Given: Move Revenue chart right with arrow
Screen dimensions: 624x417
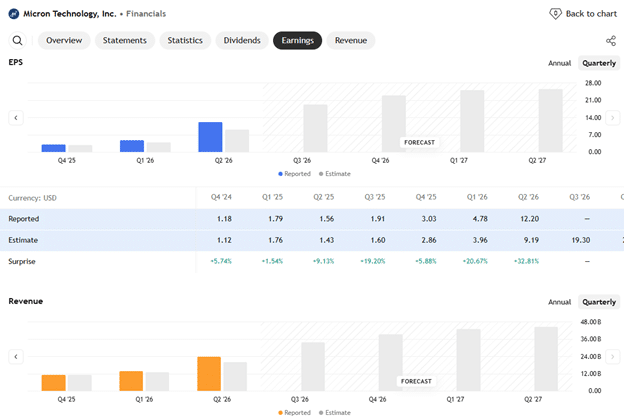Looking at the screenshot, I should click(612, 357).
